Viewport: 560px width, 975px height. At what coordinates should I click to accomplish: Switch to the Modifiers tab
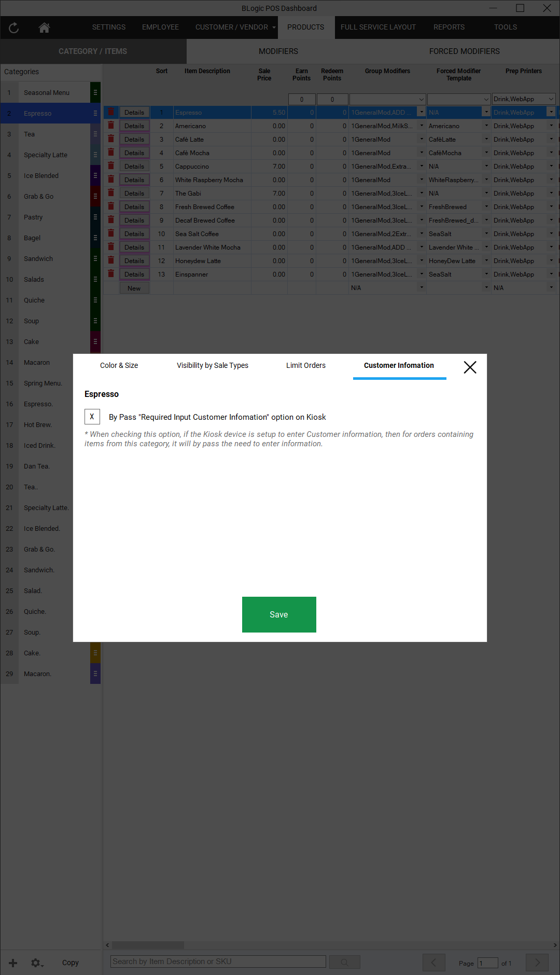coord(278,51)
